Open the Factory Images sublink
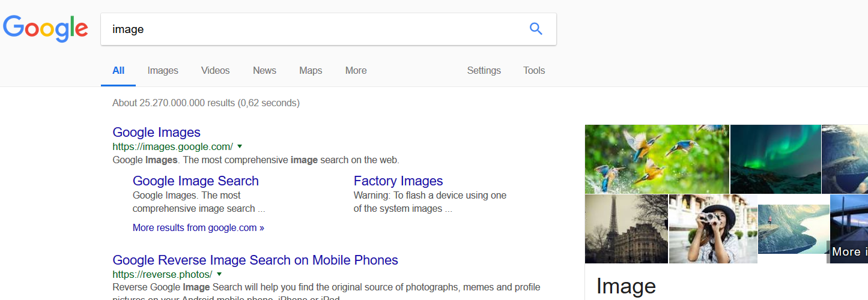 point(398,181)
